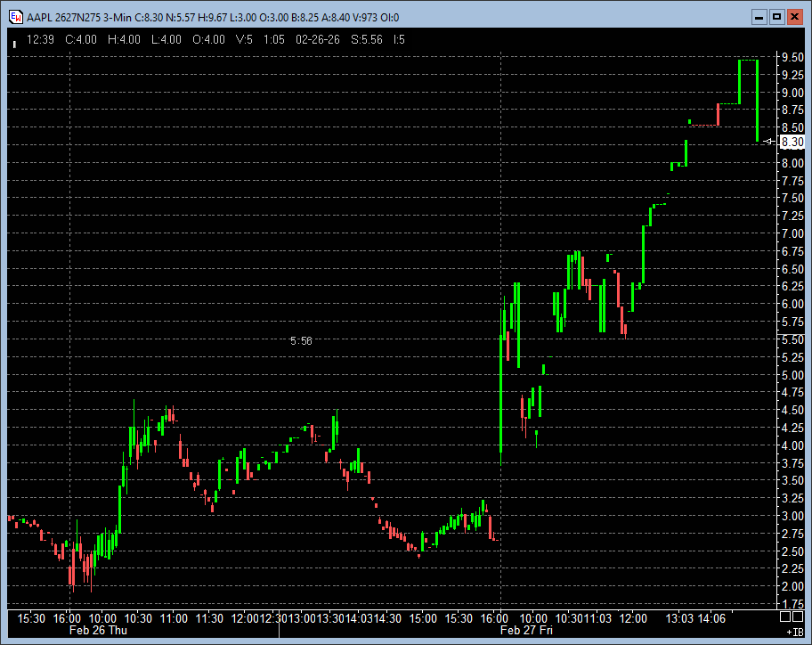Image resolution: width=812 pixels, height=645 pixels.
Task: Click the 15:30 time label at far left
Action: (32, 617)
